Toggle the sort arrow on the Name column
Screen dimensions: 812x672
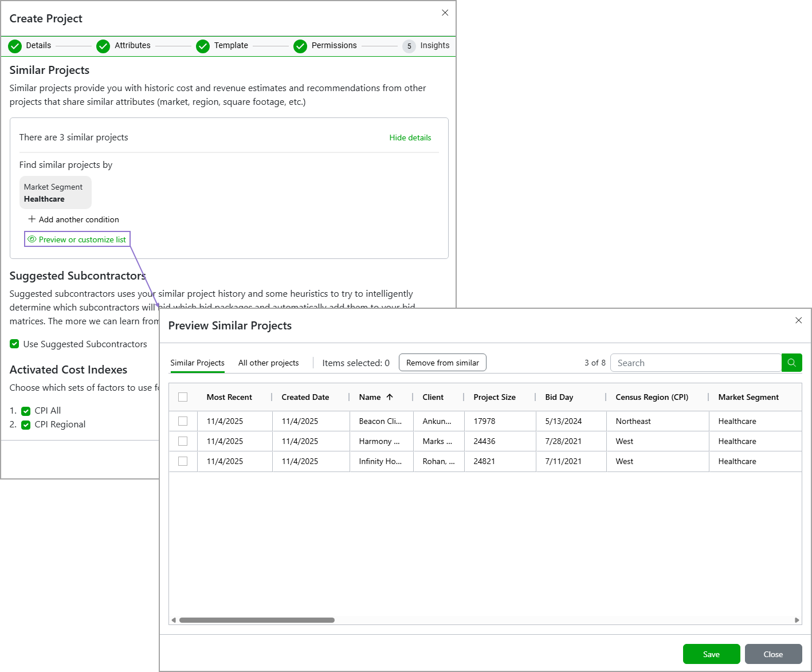coord(389,396)
